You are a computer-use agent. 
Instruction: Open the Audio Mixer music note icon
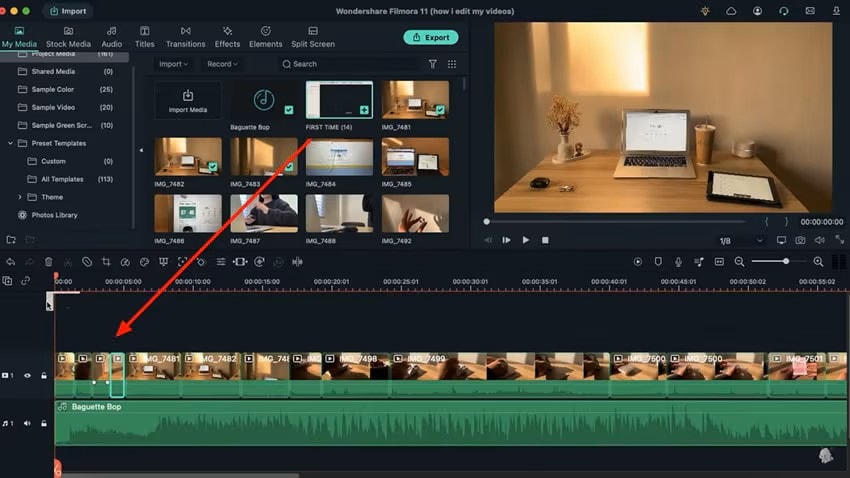tap(699, 262)
